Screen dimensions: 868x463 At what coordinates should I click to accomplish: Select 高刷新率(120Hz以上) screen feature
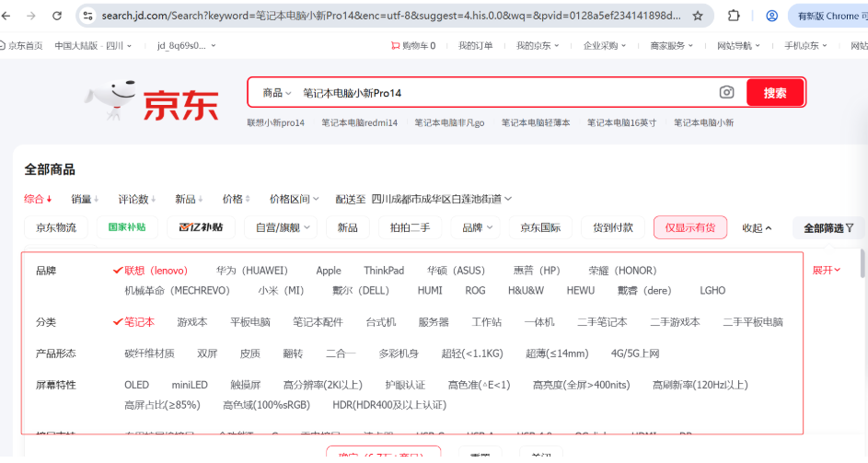coord(700,385)
